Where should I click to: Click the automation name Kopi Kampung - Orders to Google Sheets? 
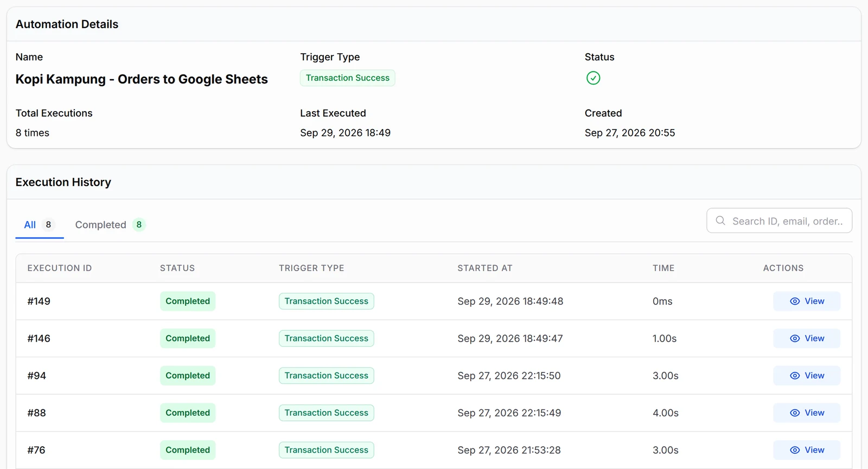pos(142,79)
